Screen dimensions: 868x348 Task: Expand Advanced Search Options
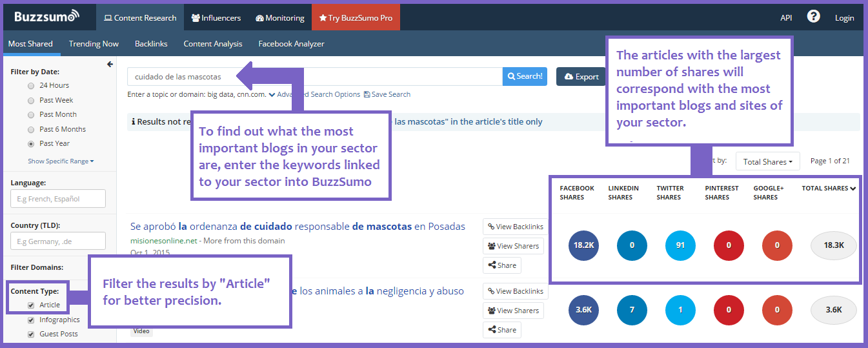tap(315, 94)
